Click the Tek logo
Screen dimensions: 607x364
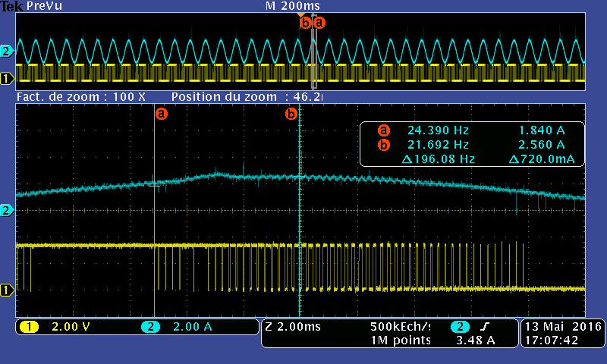click(x=11, y=6)
